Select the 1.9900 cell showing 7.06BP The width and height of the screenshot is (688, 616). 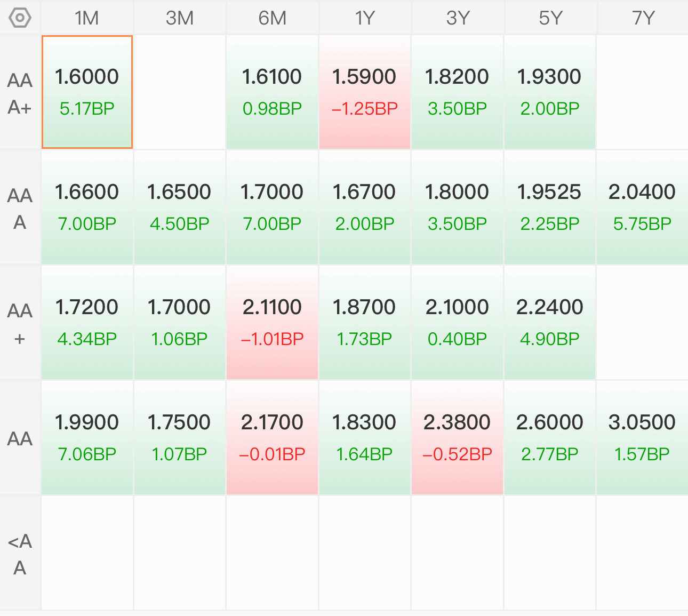[x=87, y=437]
